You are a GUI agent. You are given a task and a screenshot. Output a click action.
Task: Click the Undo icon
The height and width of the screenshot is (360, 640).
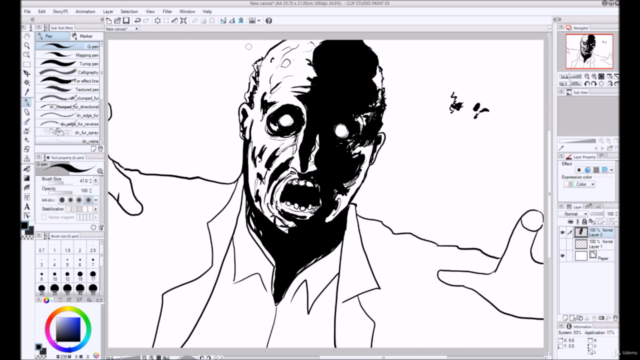pos(138,21)
